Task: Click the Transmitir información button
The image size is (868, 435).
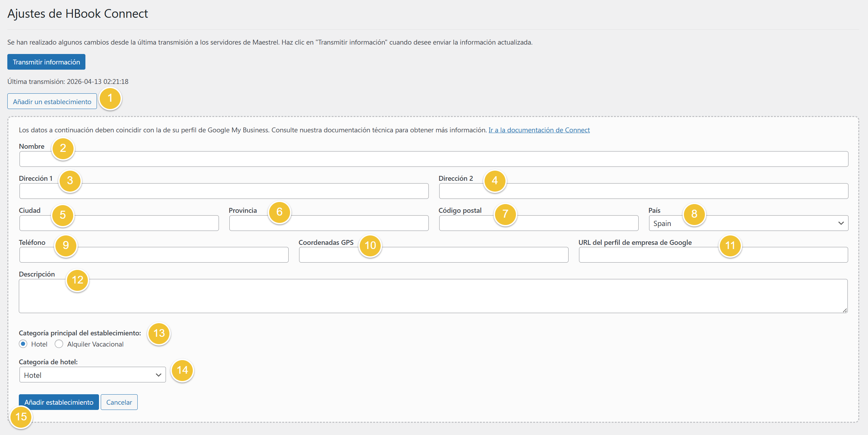Action: 46,62
